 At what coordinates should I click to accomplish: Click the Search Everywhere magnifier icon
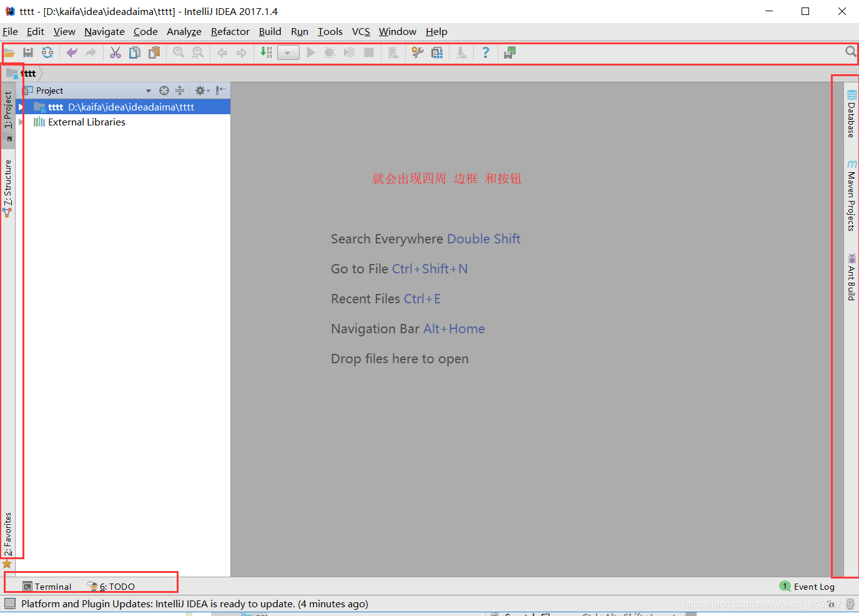tap(851, 52)
